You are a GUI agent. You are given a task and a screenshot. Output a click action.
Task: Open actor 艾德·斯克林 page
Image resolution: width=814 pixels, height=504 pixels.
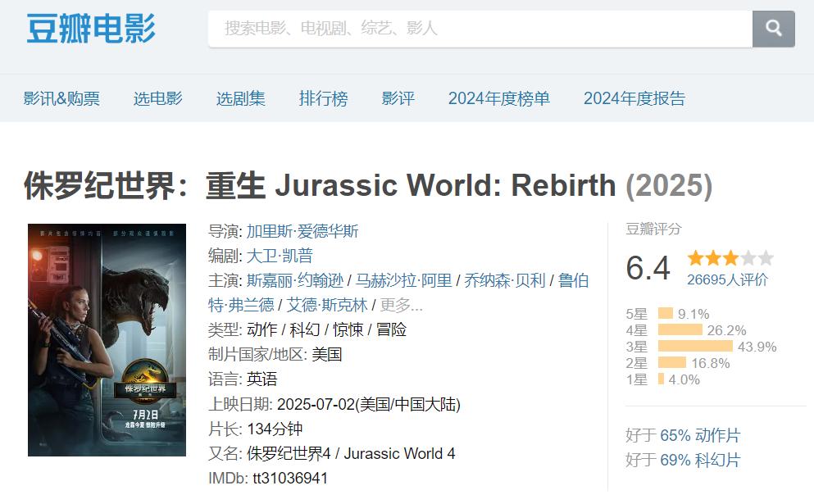pyautogui.click(x=327, y=305)
